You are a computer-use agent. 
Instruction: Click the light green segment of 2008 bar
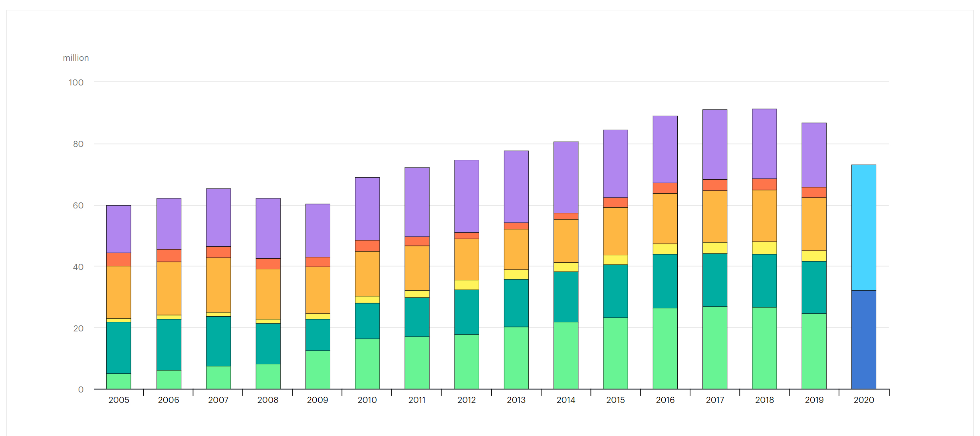coord(268,376)
